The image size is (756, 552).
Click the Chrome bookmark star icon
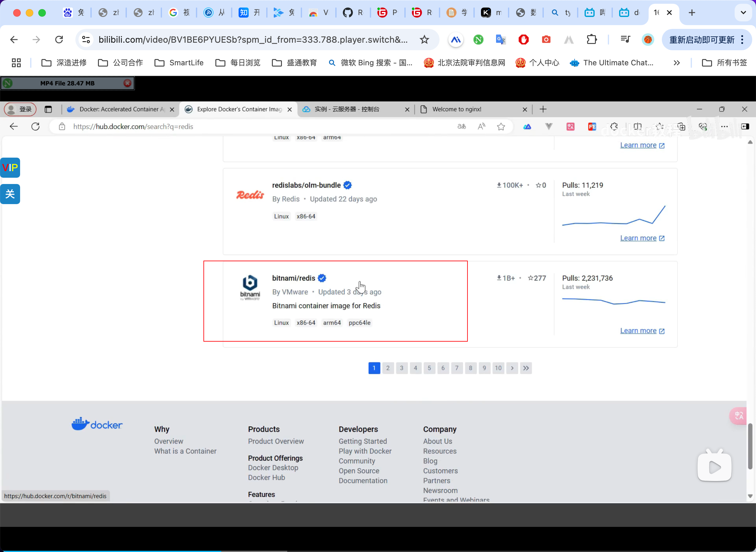[424, 40]
